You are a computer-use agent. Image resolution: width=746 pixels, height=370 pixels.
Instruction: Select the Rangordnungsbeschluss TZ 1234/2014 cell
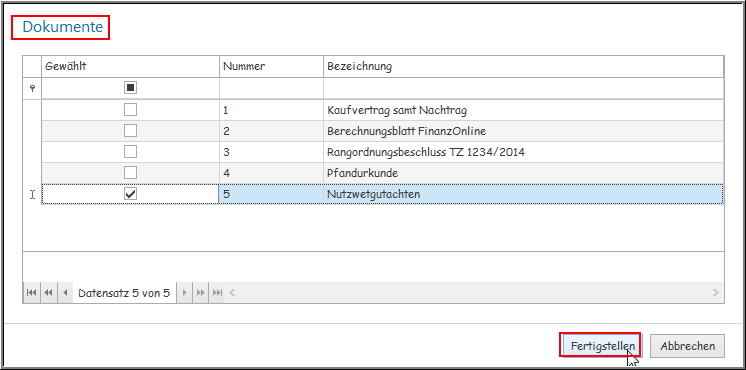[524, 152]
